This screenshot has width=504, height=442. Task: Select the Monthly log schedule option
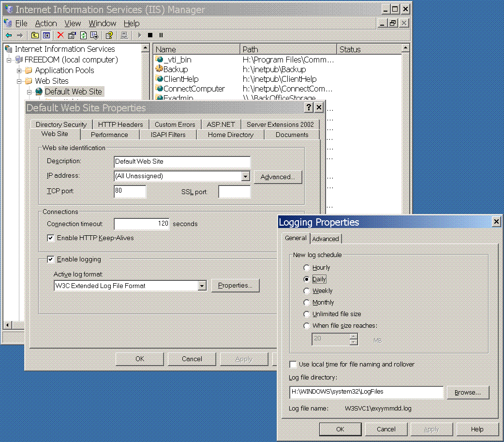pos(307,303)
